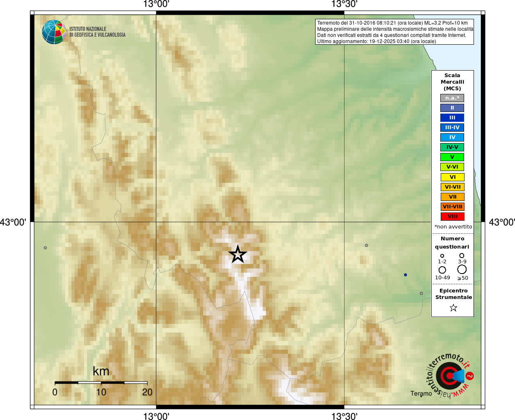Click the bottom 13°30' longitude label

344,416
